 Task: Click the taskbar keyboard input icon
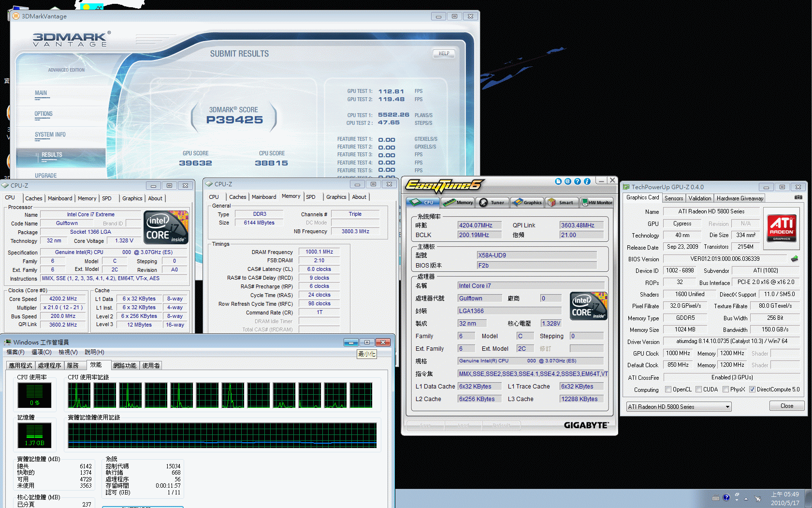click(x=716, y=498)
